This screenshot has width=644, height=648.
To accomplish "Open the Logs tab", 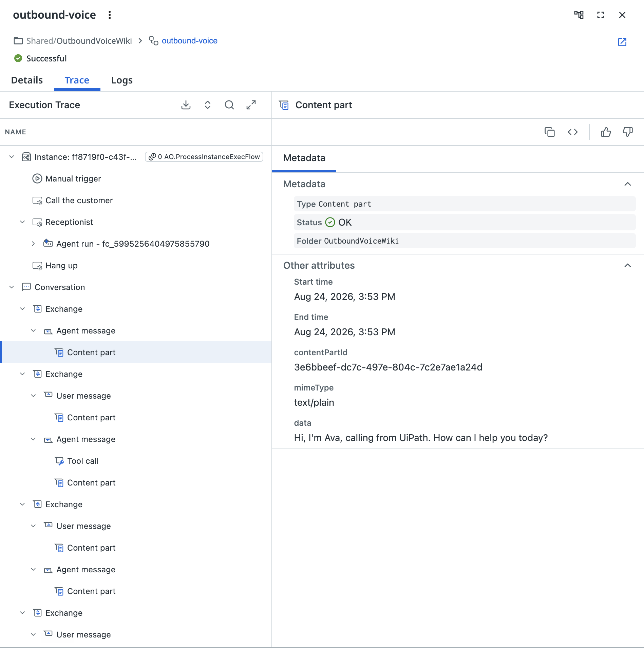I will (122, 80).
